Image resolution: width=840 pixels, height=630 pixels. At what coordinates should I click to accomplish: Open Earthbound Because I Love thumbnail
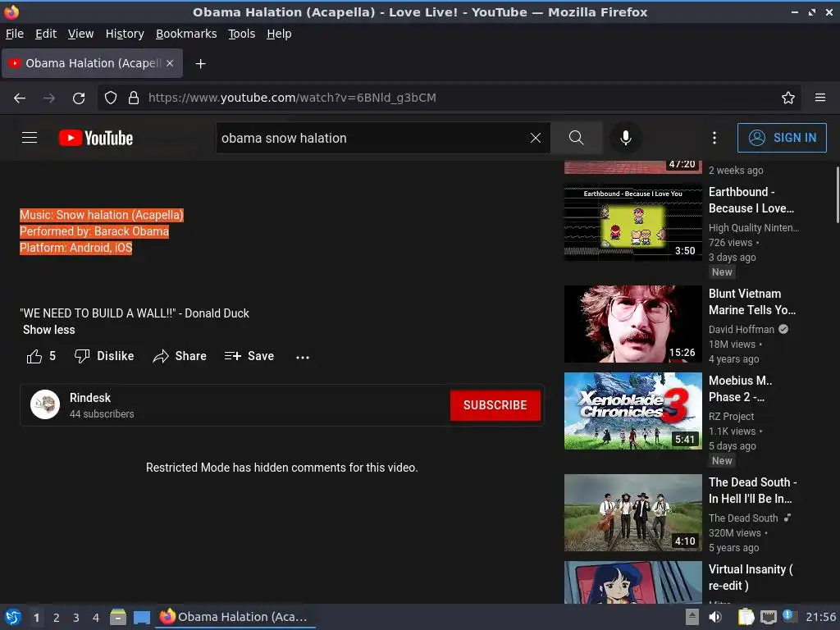(633, 222)
